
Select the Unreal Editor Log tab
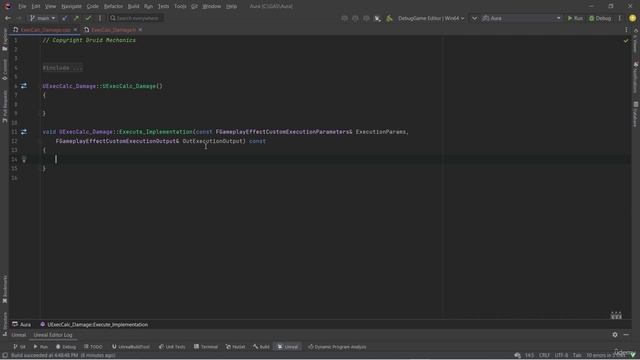click(53, 335)
